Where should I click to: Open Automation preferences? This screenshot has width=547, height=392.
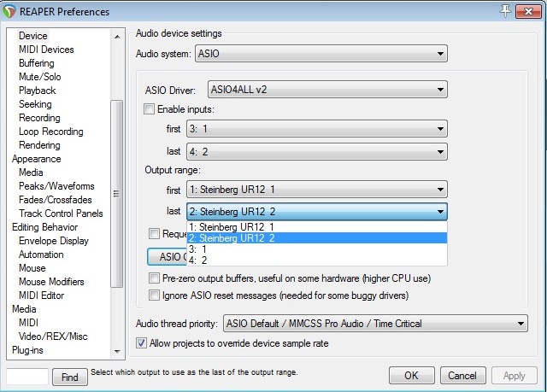coord(41,255)
